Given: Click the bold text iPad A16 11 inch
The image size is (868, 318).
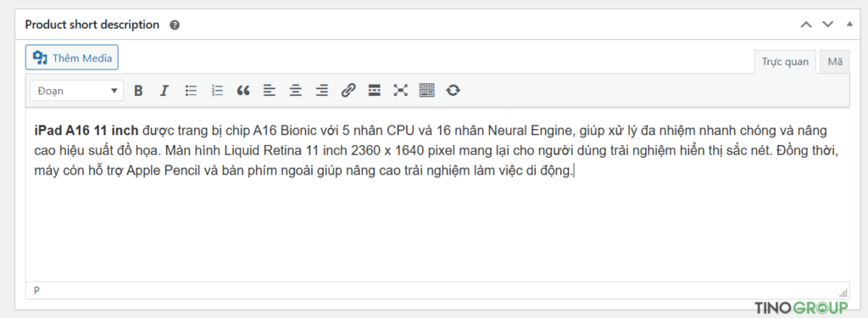Looking at the screenshot, I should tap(86, 131).
